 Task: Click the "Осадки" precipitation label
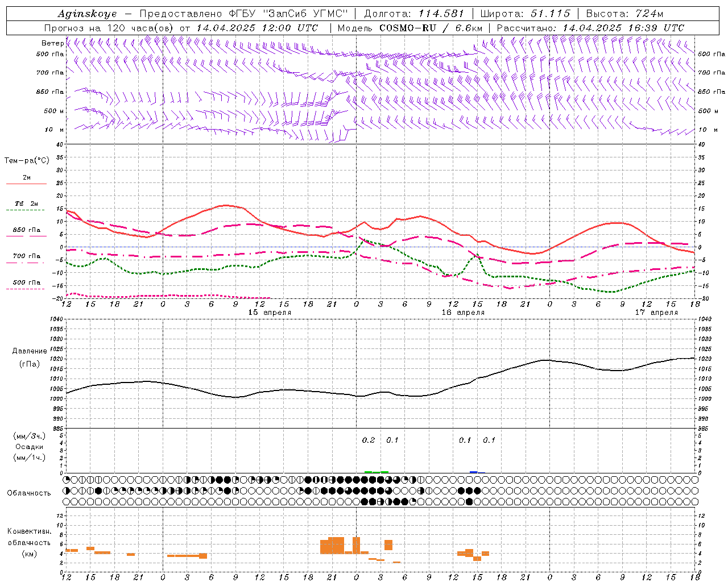tap(30, 447)
